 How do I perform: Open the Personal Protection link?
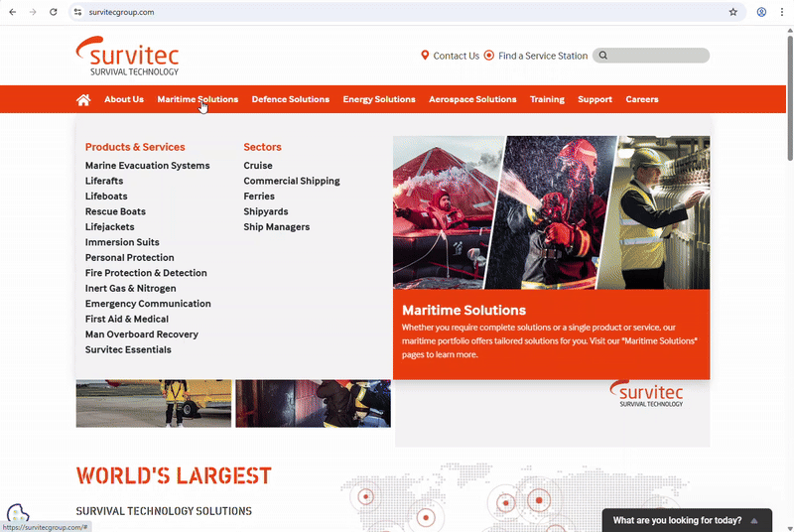pos(129,258)
